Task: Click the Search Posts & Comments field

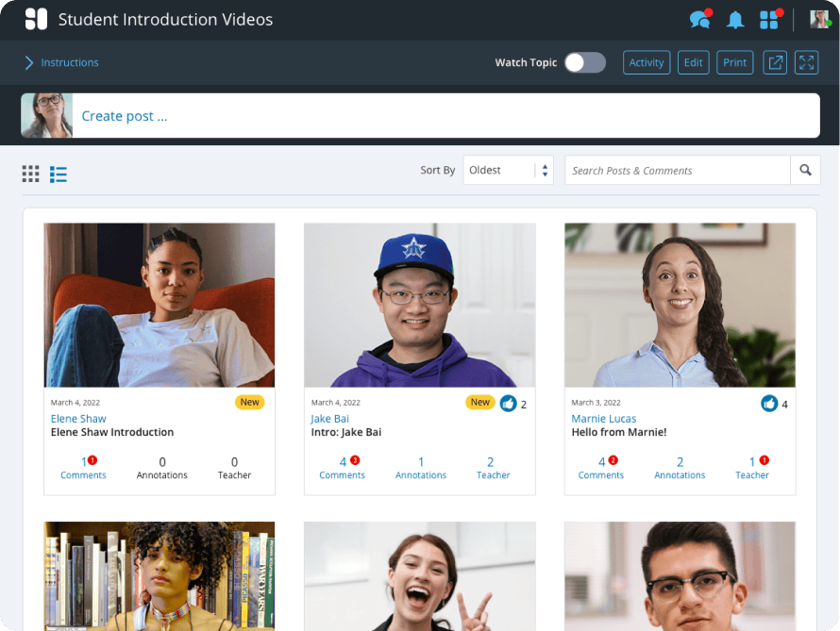Action: (x=677, y=170)
